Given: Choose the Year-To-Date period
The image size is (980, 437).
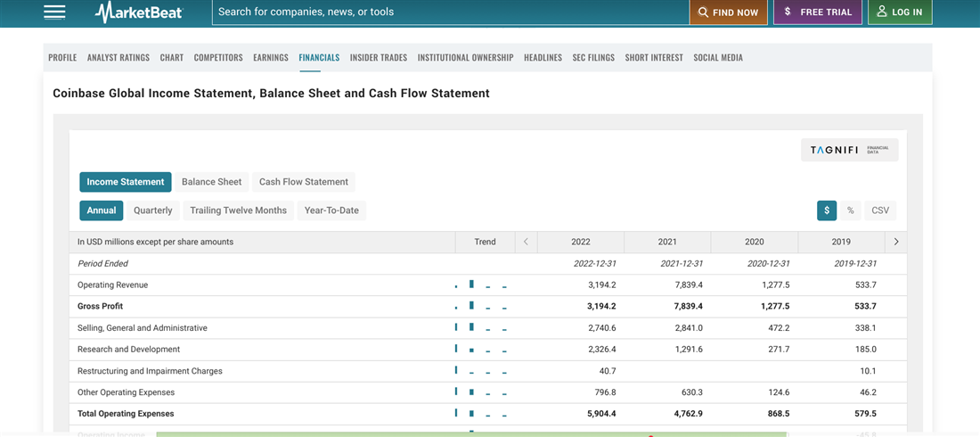Looking at the screenshot, I should [x=331, y=210].
